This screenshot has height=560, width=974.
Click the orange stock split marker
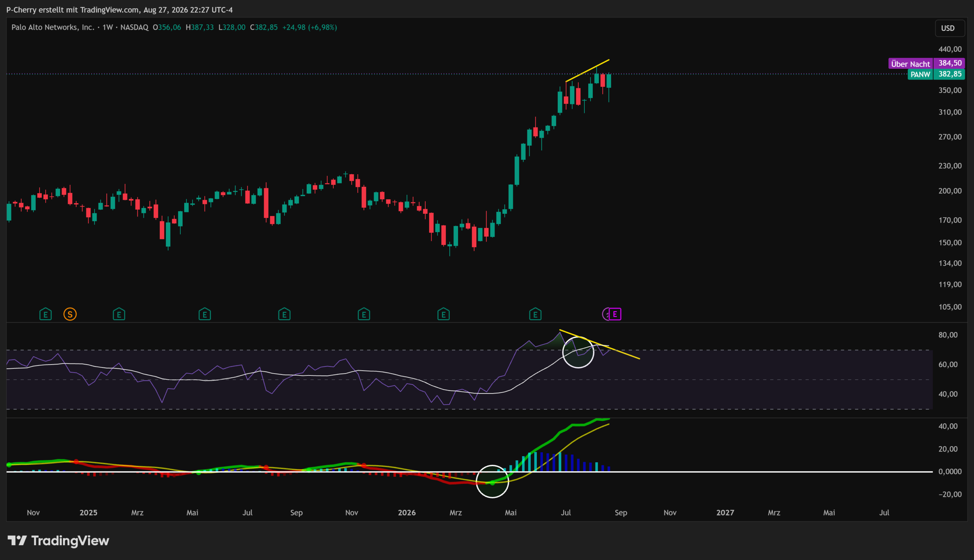pyautogui.click(x=70, y=314)
